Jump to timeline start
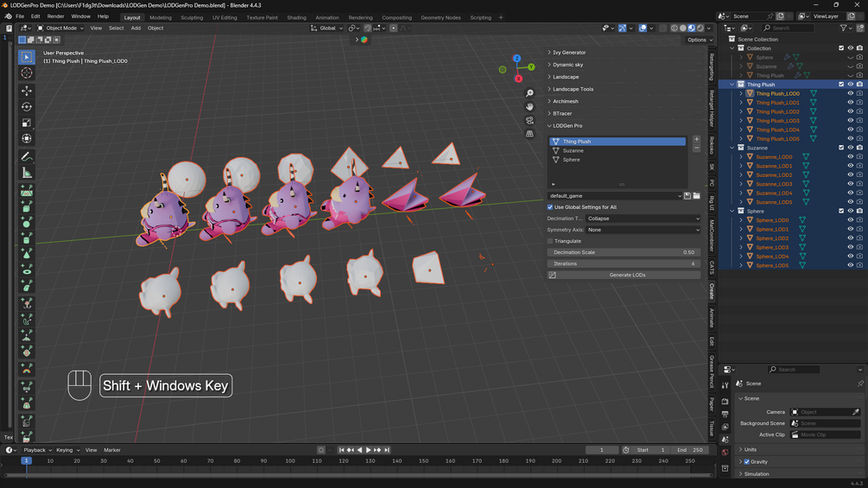This screenshot has width=868, height=488. coord(341,450)
